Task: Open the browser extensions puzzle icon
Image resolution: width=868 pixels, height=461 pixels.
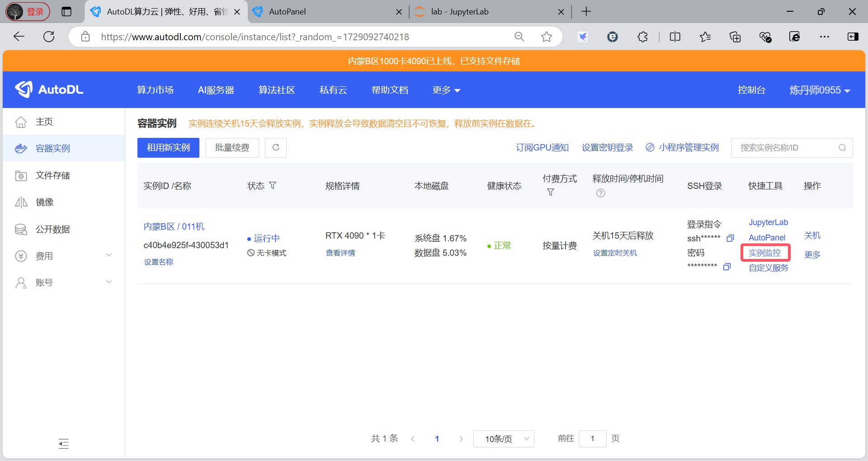Action: pyautogui.click(x=642, y=37)
